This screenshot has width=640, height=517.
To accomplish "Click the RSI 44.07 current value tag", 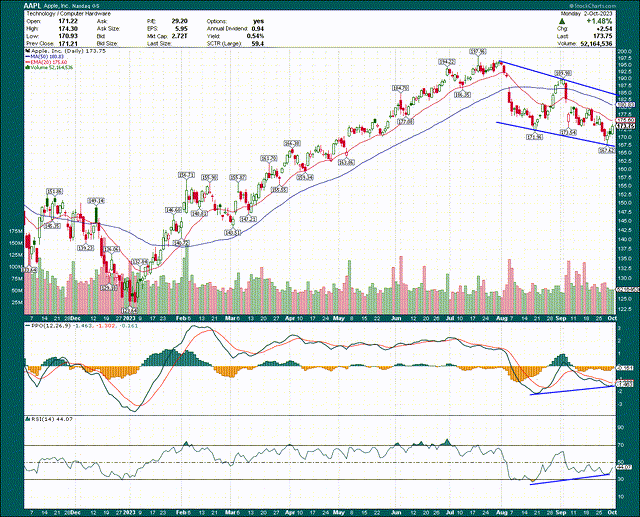I will (x=624, y=467).
